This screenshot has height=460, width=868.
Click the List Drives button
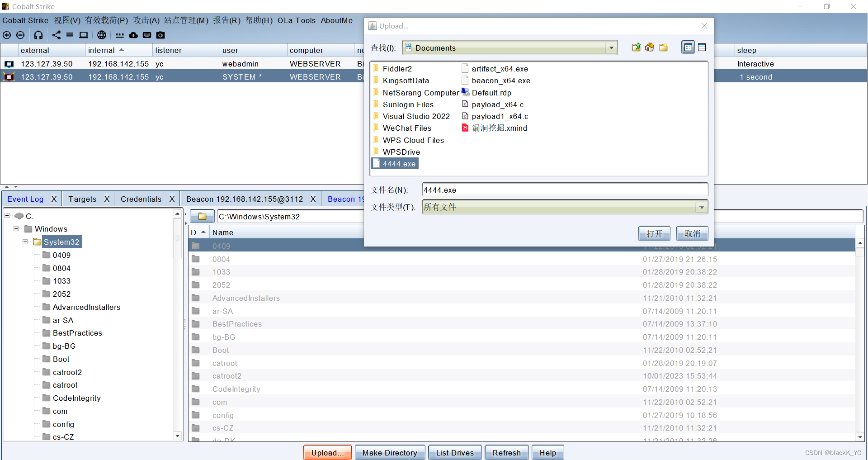(x=455, y=453)
